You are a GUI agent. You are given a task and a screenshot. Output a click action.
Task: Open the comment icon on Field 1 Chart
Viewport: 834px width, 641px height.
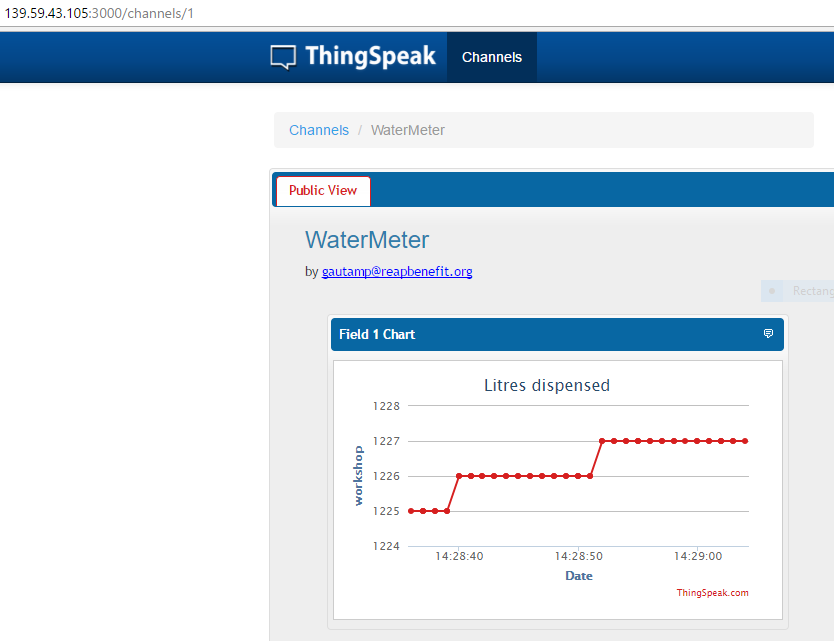768,334
